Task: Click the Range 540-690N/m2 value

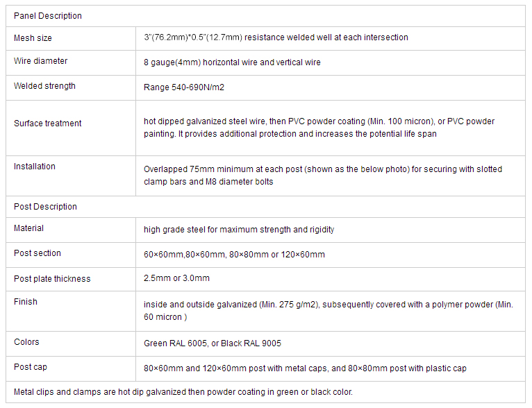Action: (184, 87)
